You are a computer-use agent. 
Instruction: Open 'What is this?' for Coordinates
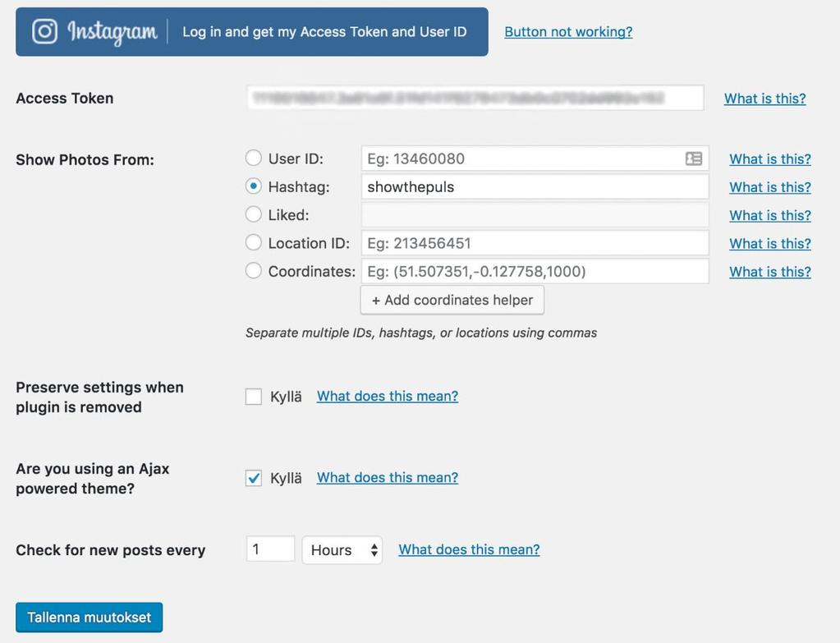coord(770,272)
